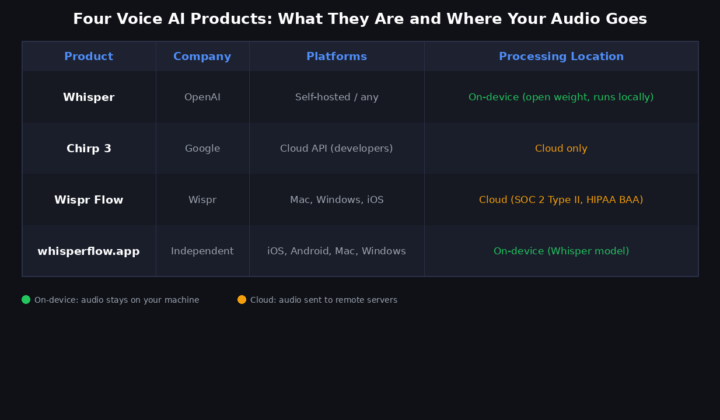Click the 'Chirp 3' product cell
Screen dimensions: 720x420
89,148
